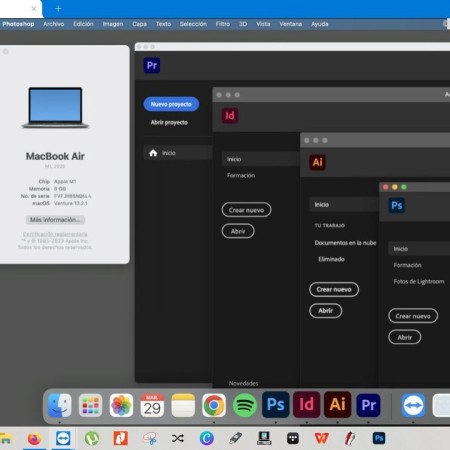The height and width of the screenshot is (450, 450).
Task: Select Inicio in Illustrator sidebar
Action: coord(344,204)
